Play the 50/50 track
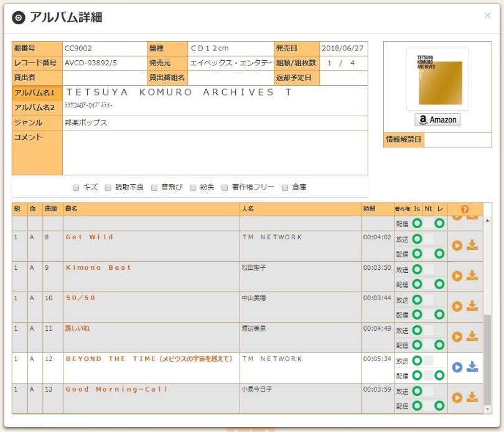The width and height of the screenshot is (504, 432). coord(457,306)
